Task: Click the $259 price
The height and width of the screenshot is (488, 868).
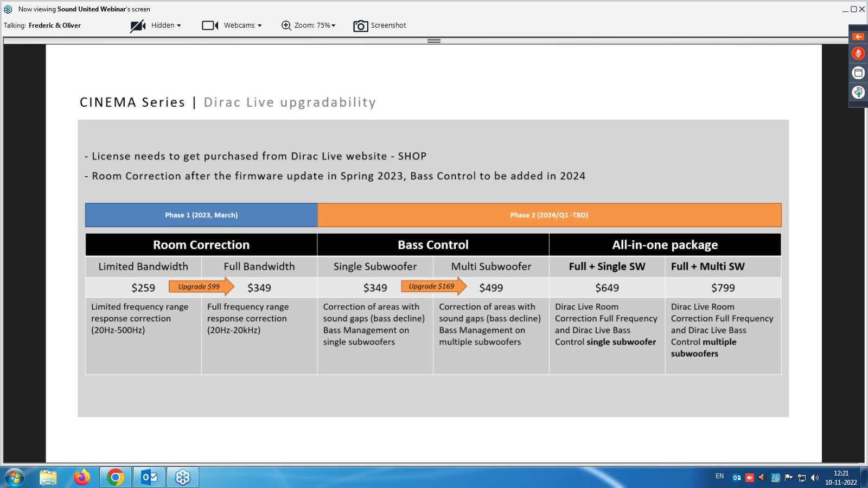Action: point(143,288)
